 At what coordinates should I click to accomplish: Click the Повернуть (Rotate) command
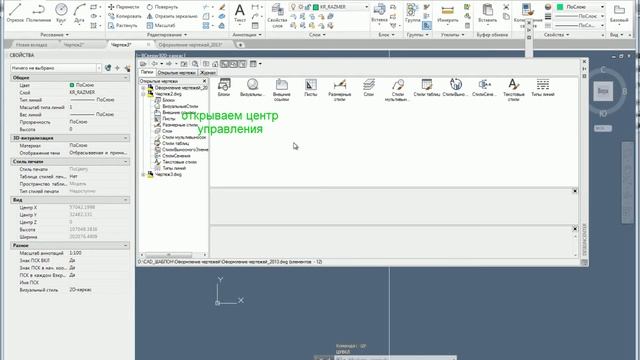(x=162, y=7)
